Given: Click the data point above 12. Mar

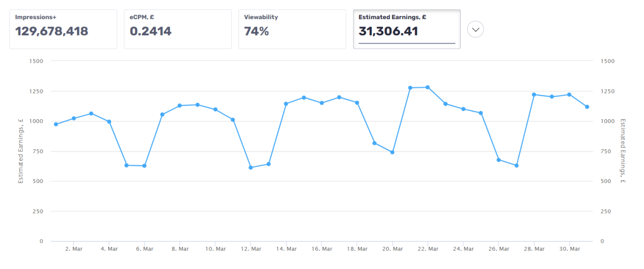Looking at the screenshot, I should tap(251, 167).
